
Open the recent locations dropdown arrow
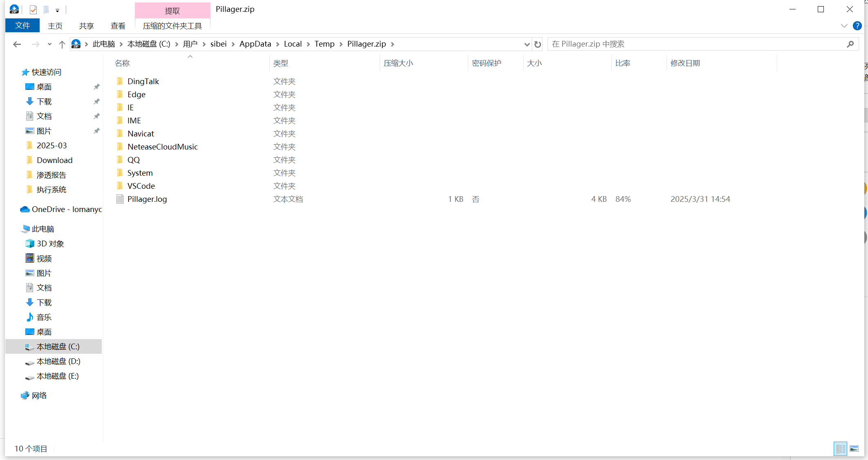point(49,44)
